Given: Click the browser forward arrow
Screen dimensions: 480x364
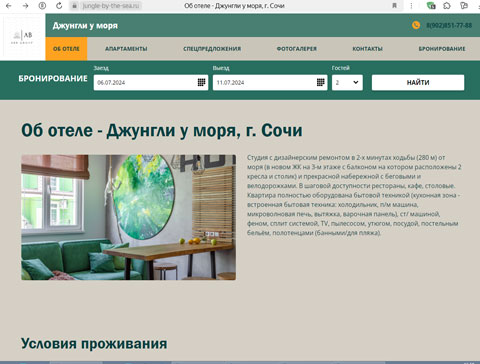Looking at the screenshot, I should [x=26, y=6].
